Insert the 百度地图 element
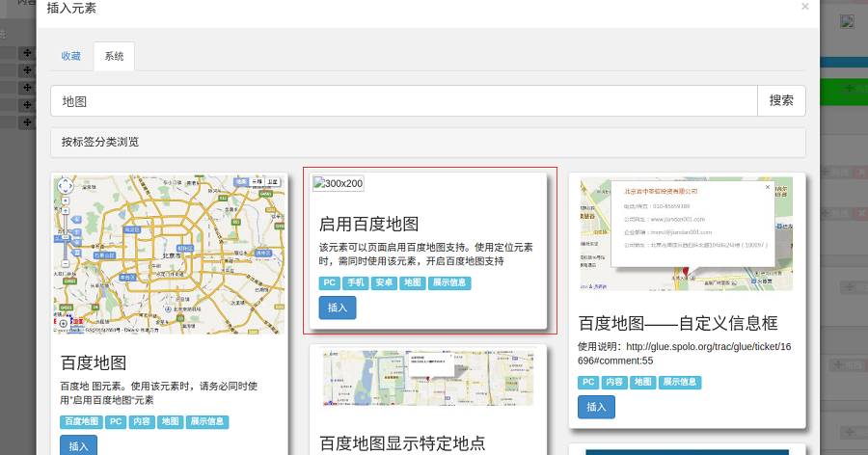The height and width of the screenshot is (455, 868). pos(79,445)
